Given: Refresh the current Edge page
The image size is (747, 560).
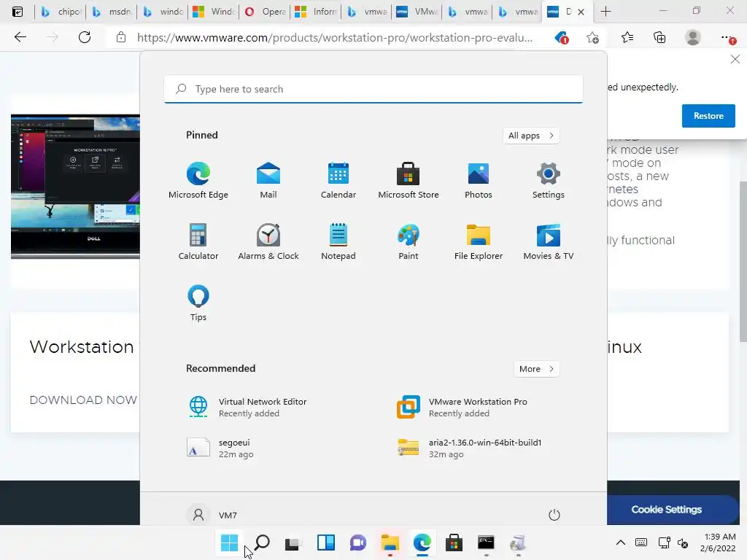Looking at the screenshot, I should click(x=85, y=37).
